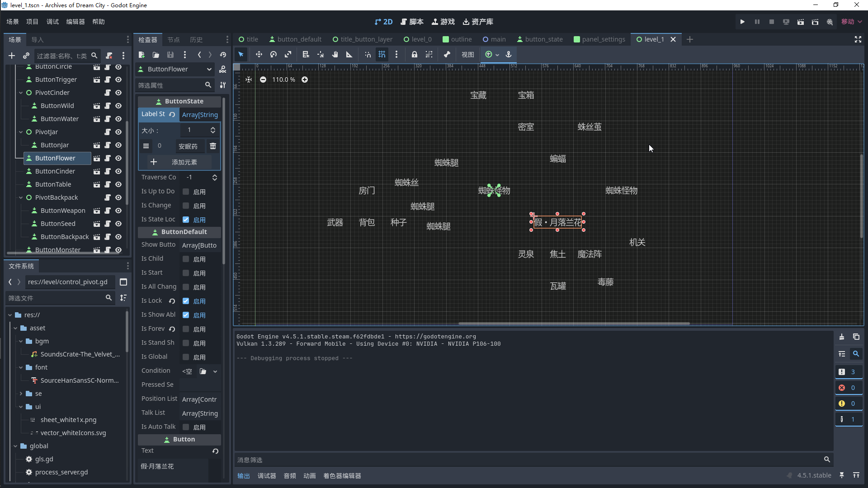Screen dimensions: 868x488
Task: Hide the ButtonFlower node visibility eye
Action: (x=118, y=158)
